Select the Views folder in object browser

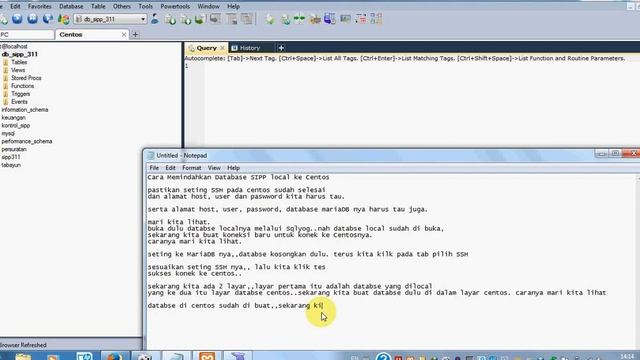pos(18,70)
